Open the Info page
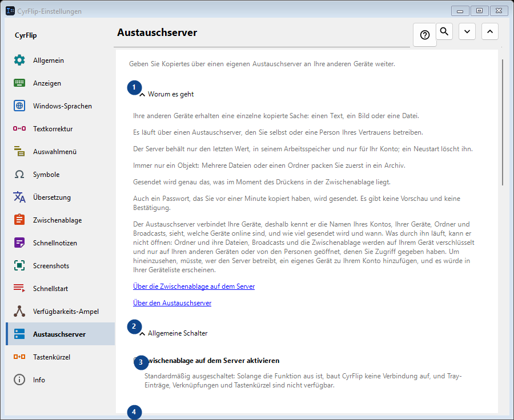Image resolution: width=514 pixels, height=420 pixels. (61, 379)
